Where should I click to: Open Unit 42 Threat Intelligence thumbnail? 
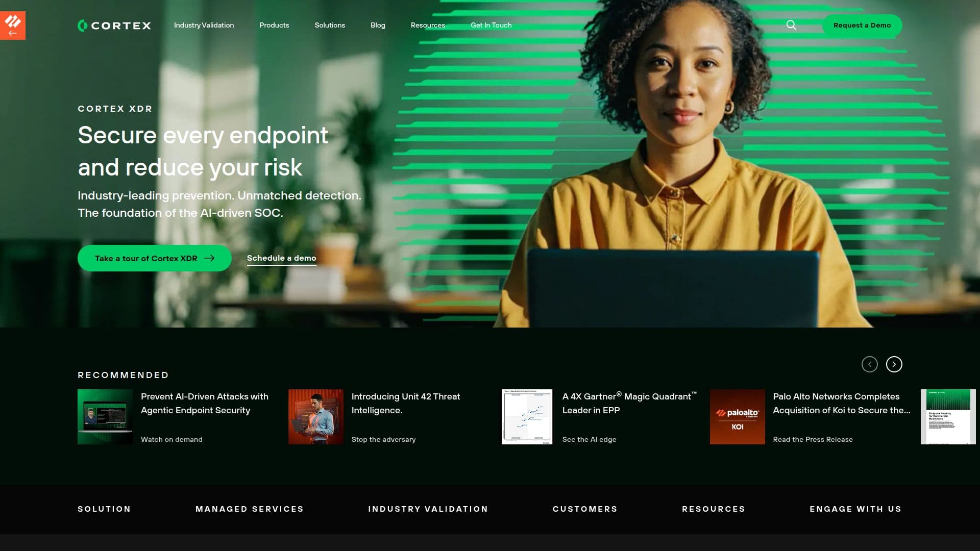(x=316, y=417)
